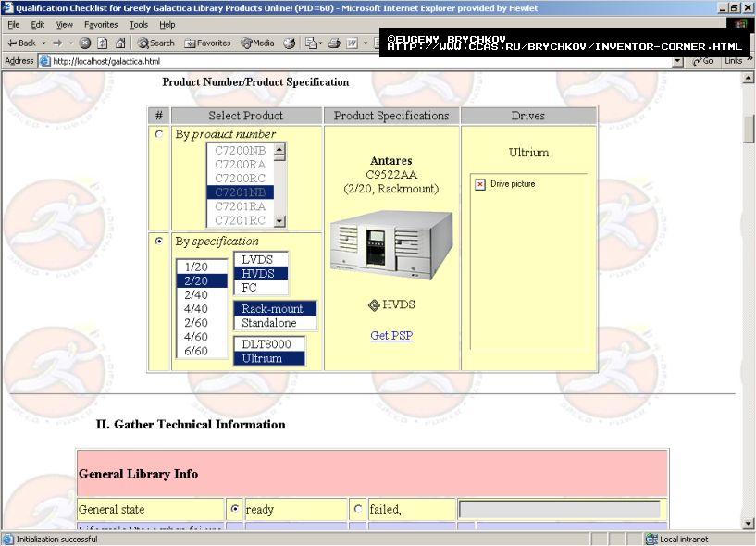Click the Stop loading icon
This screenshot has width=756, height=546.
click(x=85, y=43)
